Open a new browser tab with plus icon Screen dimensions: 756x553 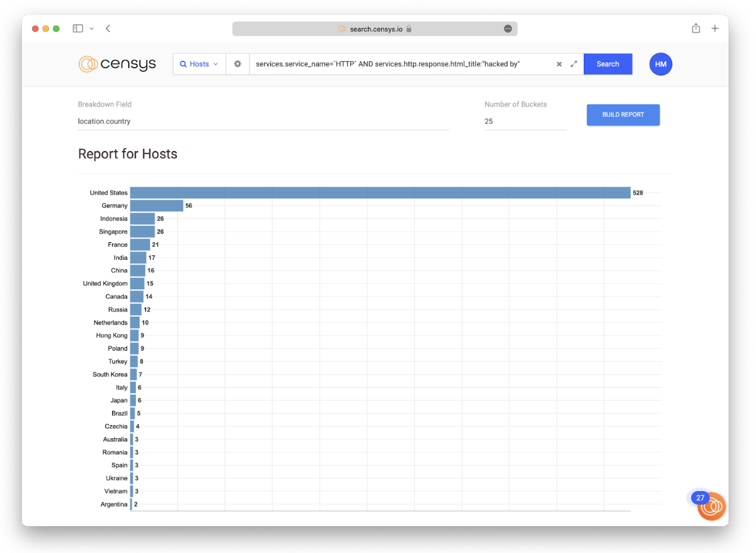715,28
